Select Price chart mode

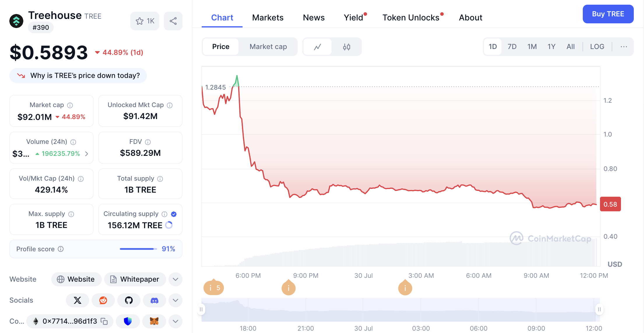221,47
